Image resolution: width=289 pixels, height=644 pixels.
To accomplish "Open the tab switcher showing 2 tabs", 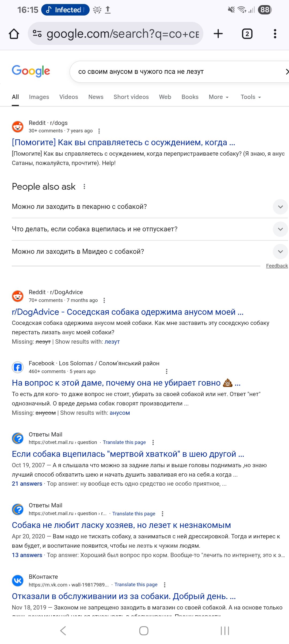I will [x=247, y=34].
